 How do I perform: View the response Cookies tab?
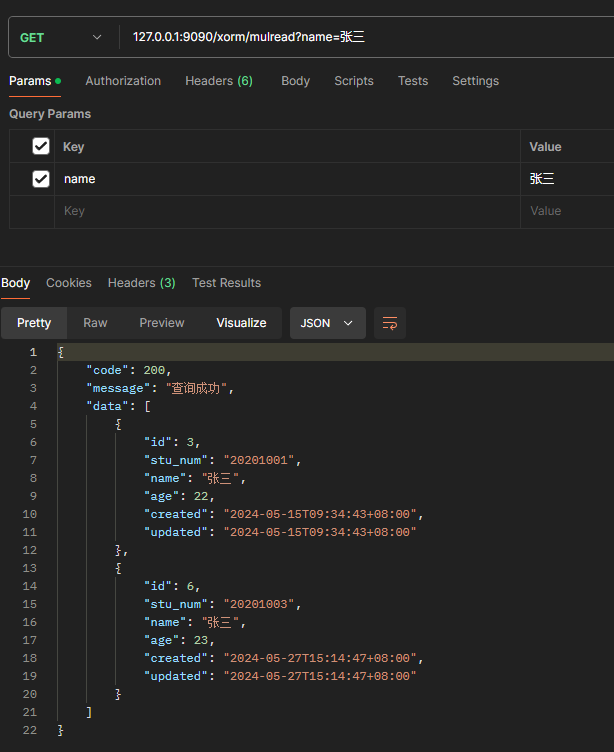tap(69, 283)
